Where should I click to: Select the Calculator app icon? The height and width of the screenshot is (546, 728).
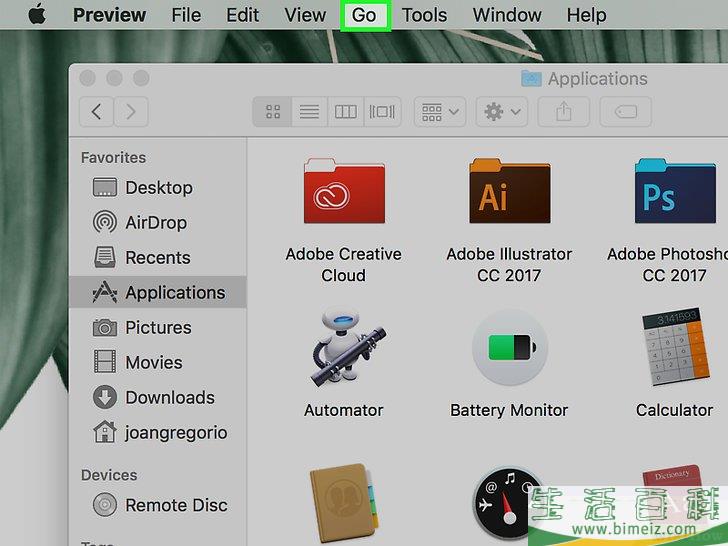tap(676, 347)
